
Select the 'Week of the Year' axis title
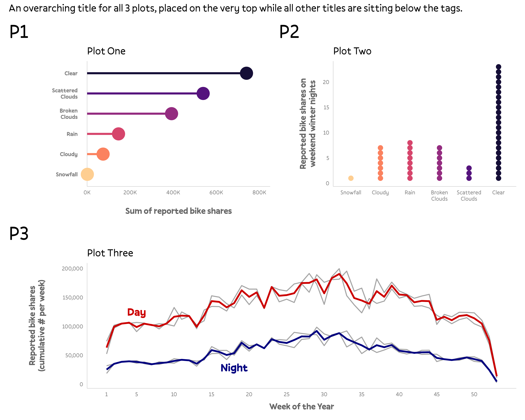click(x=301, y=406)
